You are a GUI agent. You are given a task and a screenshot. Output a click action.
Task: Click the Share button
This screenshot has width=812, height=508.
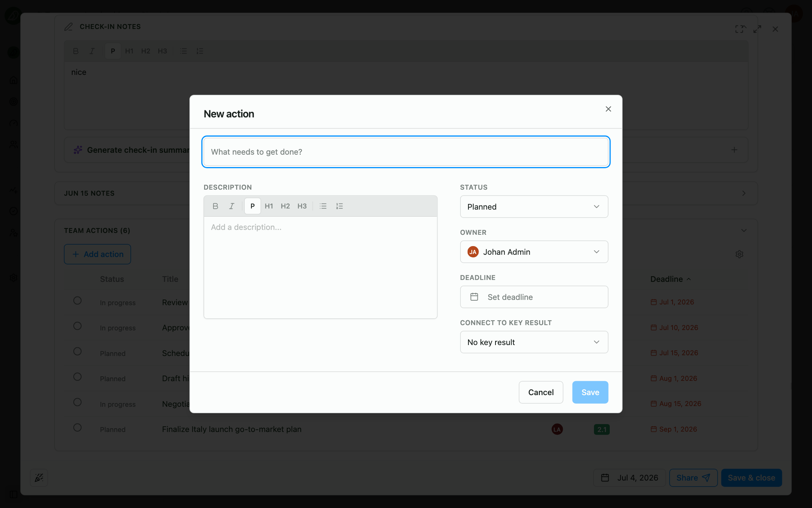coord(693,478)
